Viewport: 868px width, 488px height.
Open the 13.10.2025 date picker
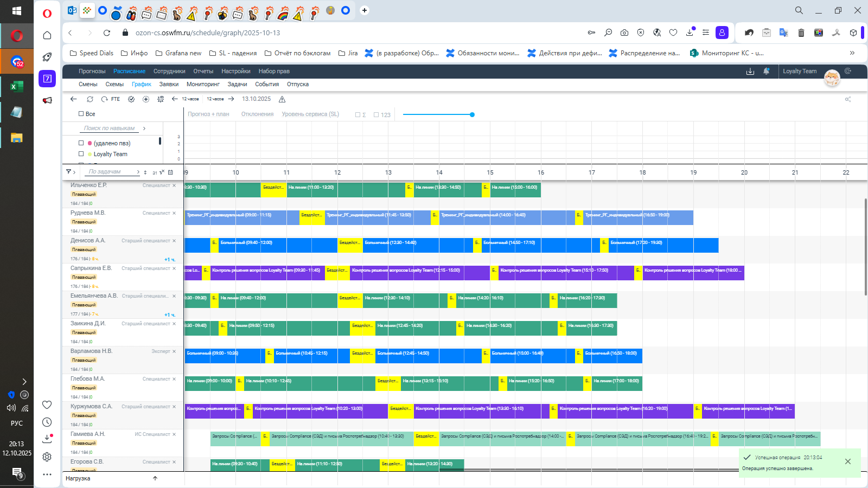256,99
